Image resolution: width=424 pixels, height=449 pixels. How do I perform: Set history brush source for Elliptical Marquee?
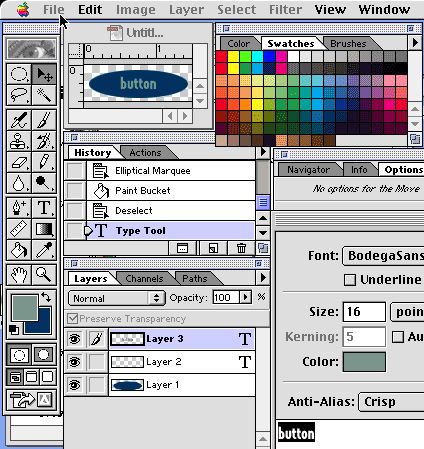[75, 171]
